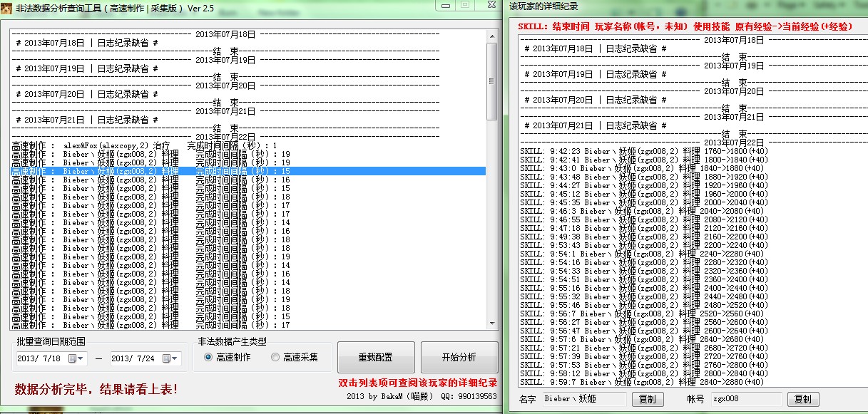Select the 高速采集 radio option
Viewport: 868px width, 414px height.
click(275, 358)
